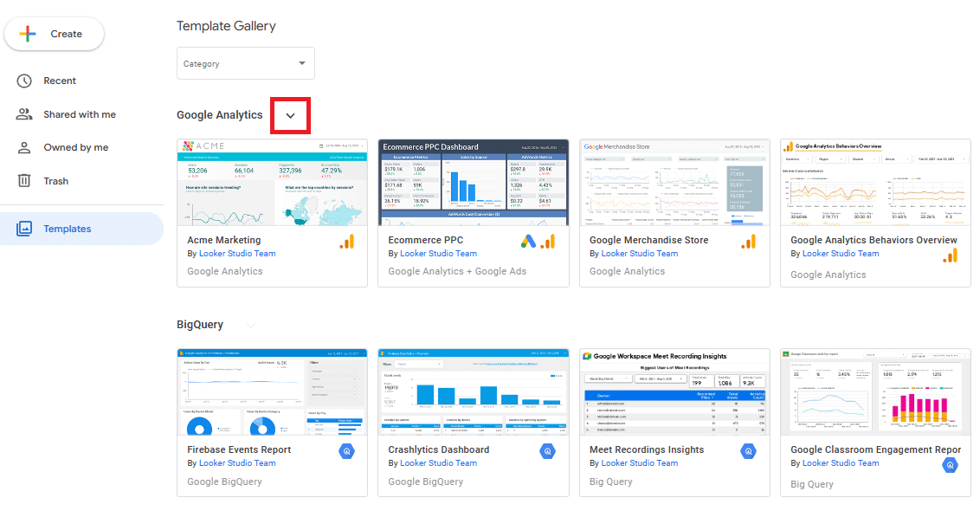Viewport: 980px width, 530px height.
Task: Click the Analytics icon on Google Merchandise Store
Action: (749, 242)
